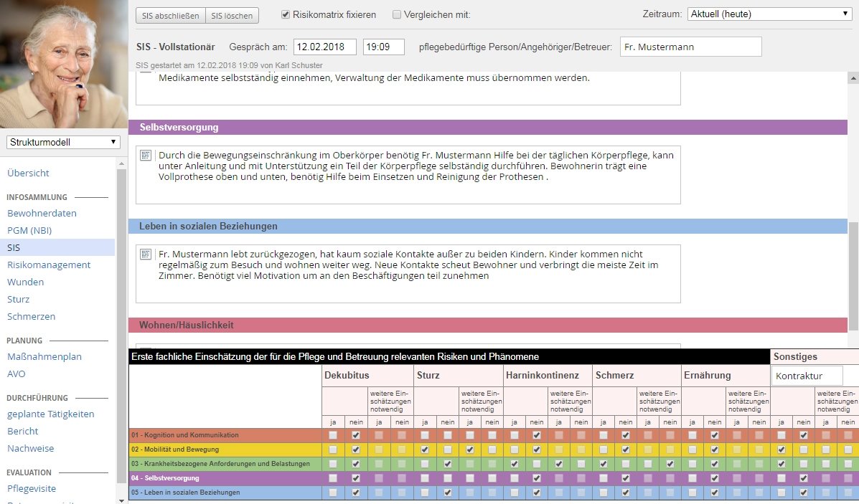Open Maßnahmenplan in sidebar
Viewport: 859px width, 504px height.
(44, 357)
